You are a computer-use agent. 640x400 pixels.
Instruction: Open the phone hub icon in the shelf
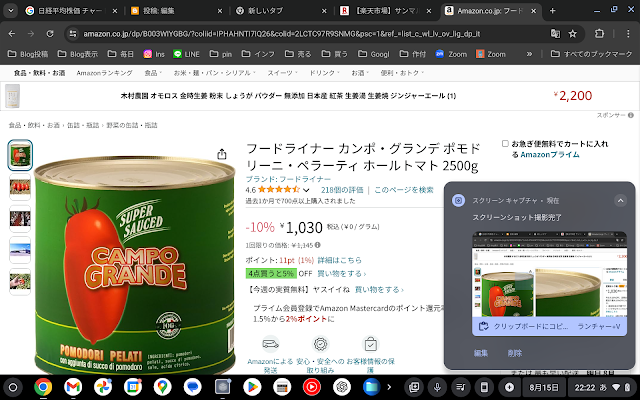tap(484, 387)
